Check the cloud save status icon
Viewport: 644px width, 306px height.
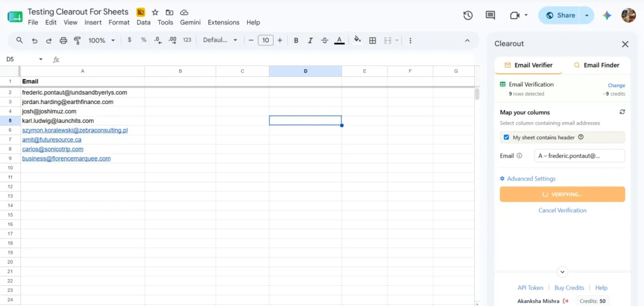click(x=184, y=13)
